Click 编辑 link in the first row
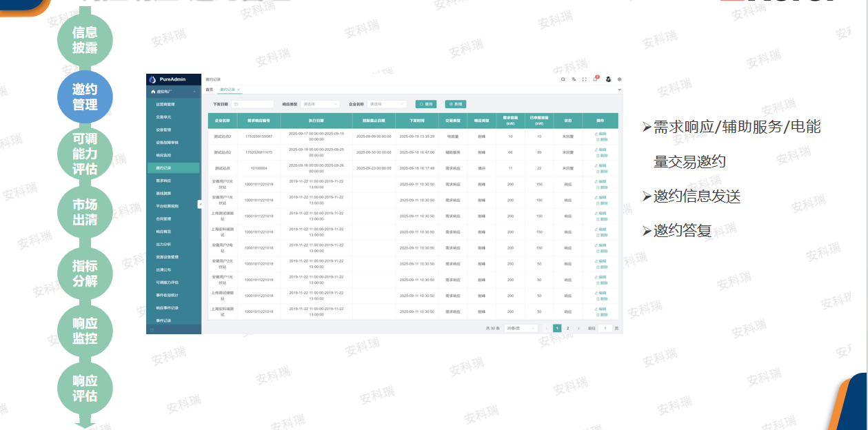Screen dimensions: 868x430 pyautogui.click(x=600, y=133)
